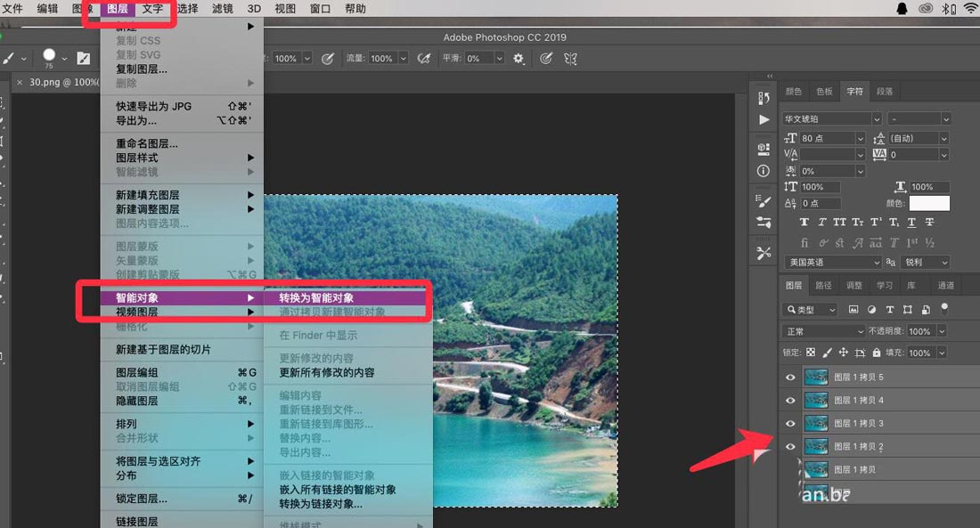
Task: Click the text color swatch in Character panel
Action: (x=929, y=203)
